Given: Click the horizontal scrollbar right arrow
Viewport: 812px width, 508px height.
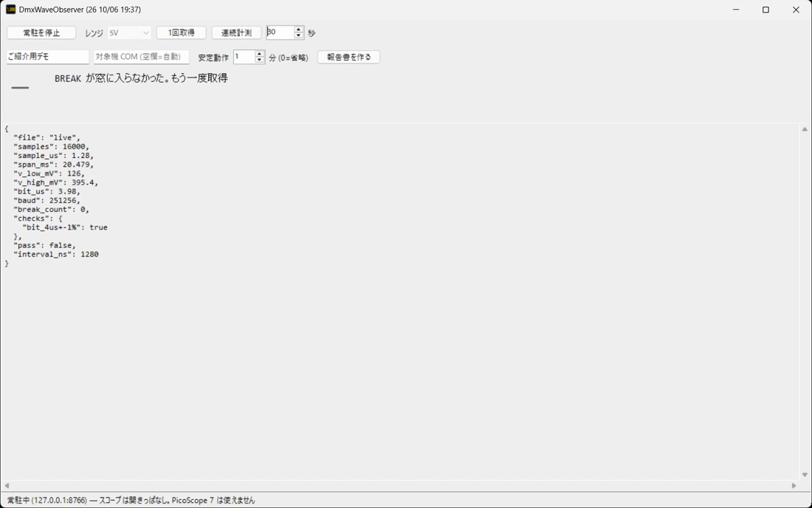Looking at the screenshot, I should point(794,486).
